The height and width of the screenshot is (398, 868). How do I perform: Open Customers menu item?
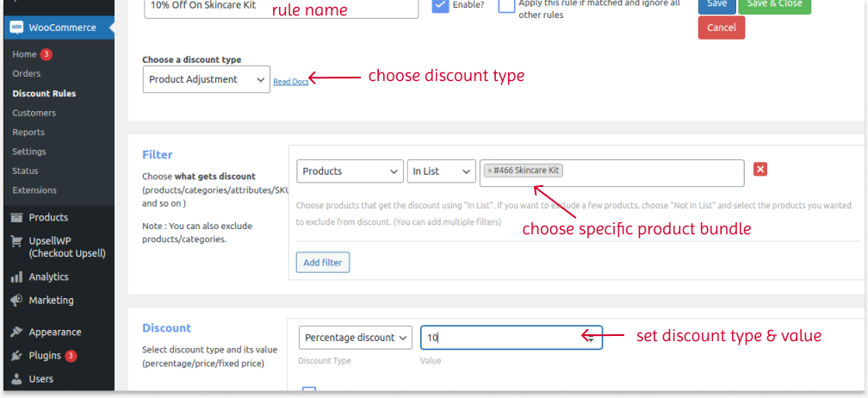point(34,113)
